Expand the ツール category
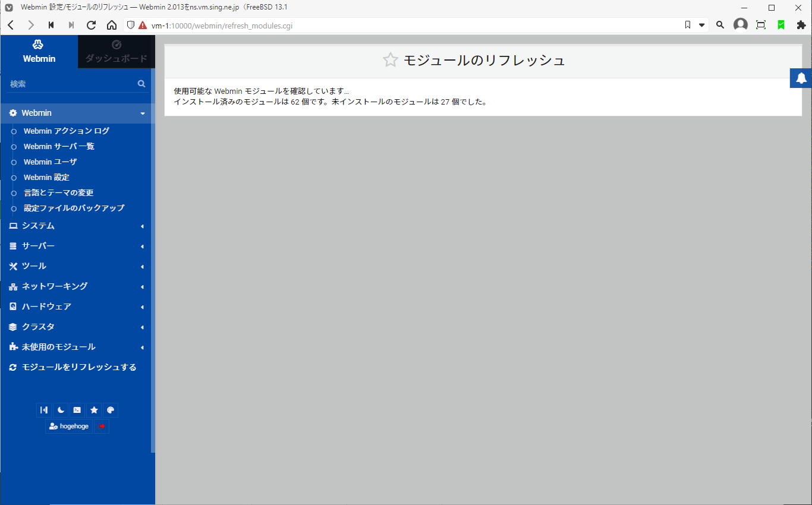Viewport: 812px width, 505px height. (x=76, y=266)
